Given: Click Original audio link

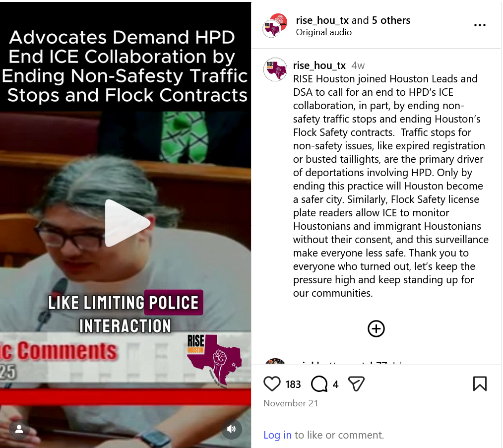Looking at the screenshot, I should pyautogui.click(x=324, y=32).
